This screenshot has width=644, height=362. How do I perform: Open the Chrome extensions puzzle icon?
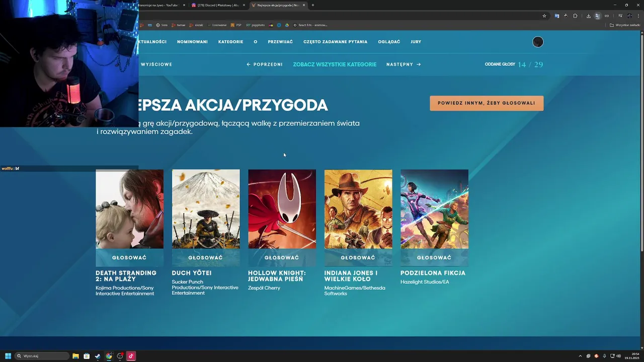pyautogui.click(x=575, y=16)
